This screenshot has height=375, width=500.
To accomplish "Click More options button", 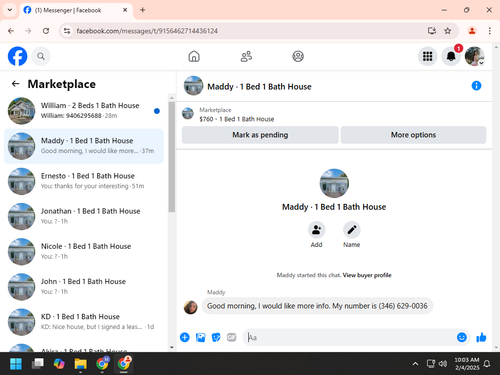I will [413, 135].
